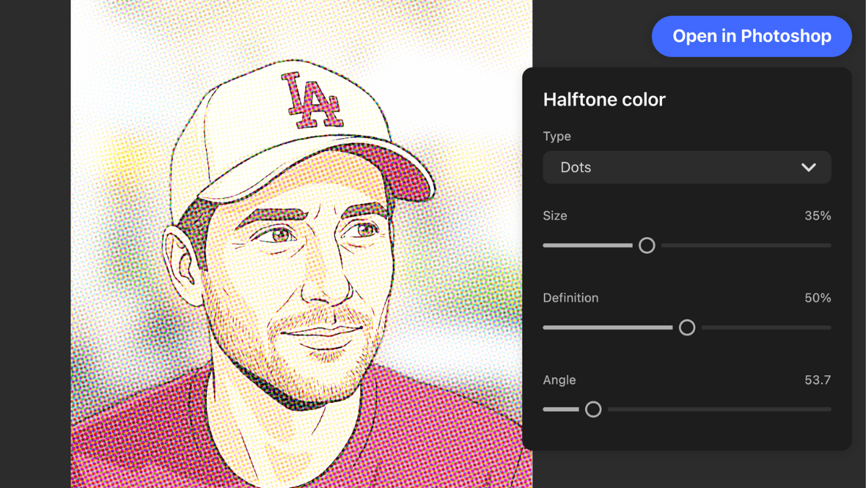868x488 pixels.
Task: Click the chevron arrow in Type dropdown
Action: [x=808, y=168]
